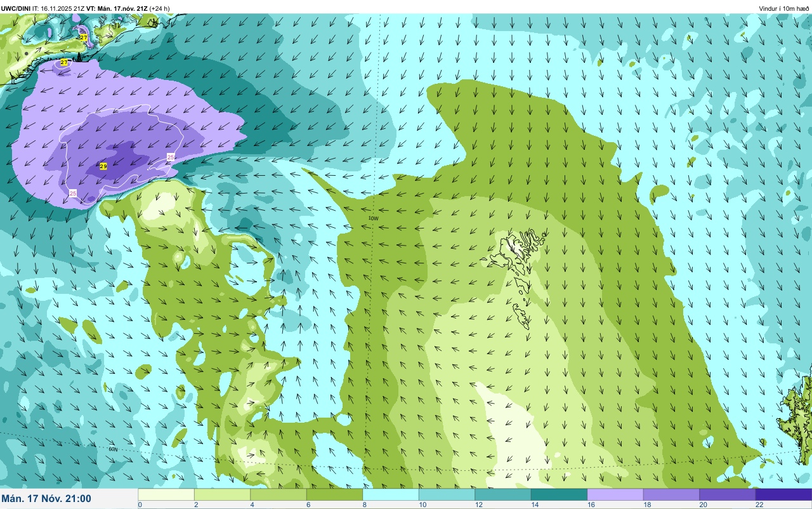
Task: Click the lavender 16–18 legend swatch
Action: [x=615, y=494]
